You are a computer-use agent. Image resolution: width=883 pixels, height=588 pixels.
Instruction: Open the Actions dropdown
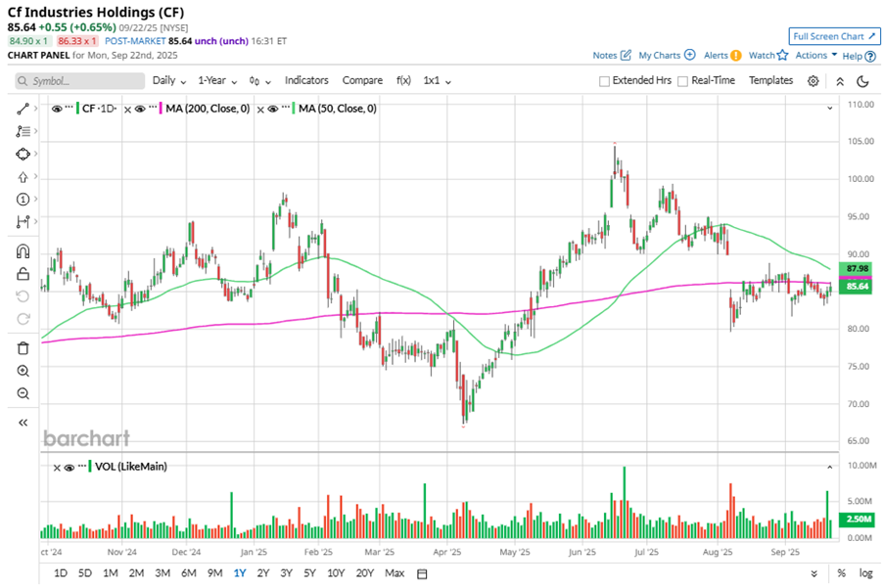tap(816, 55)
